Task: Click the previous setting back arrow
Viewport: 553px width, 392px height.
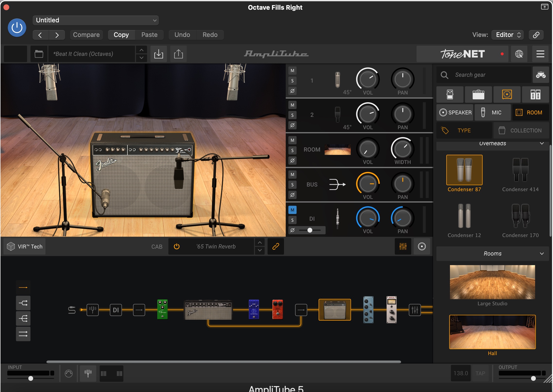Action: 41,35
